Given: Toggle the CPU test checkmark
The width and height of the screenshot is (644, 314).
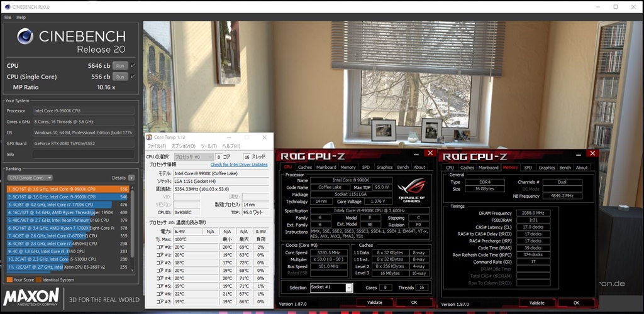Looking at the screenshot, I should point(133,65).
